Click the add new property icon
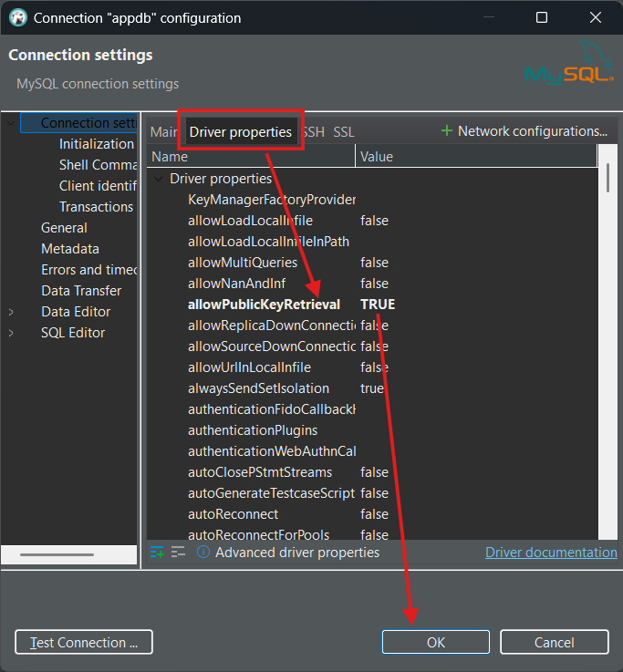 pyautogui.click(x=157, y=553)
